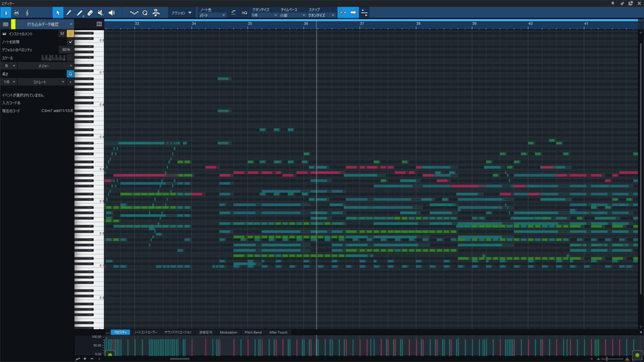This screenshot has width=644, height=362.
Task: Click the horizontal scrollbar thumb
Action: coord(180,359)
